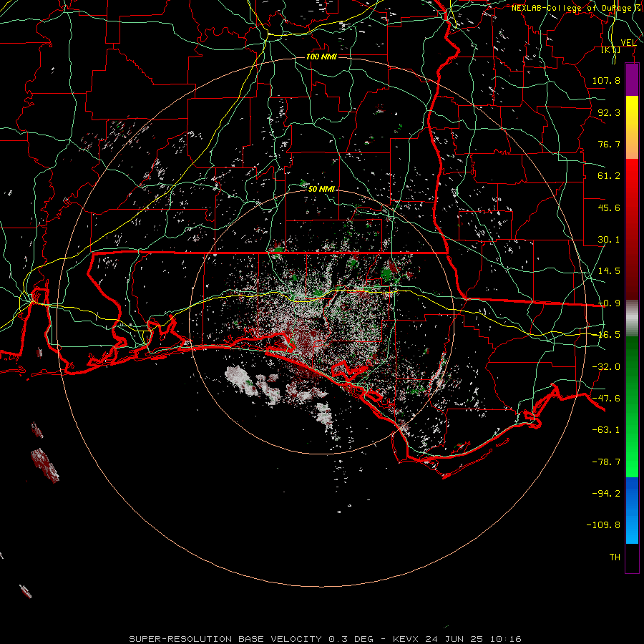Click the 100 NMI range ring label

(x=321, y=57)
